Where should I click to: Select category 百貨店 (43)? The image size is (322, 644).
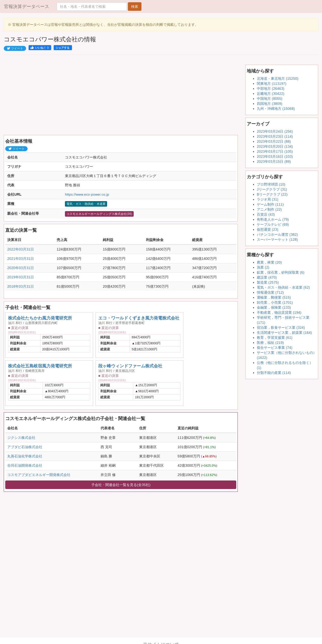click(x=266, y=214)
